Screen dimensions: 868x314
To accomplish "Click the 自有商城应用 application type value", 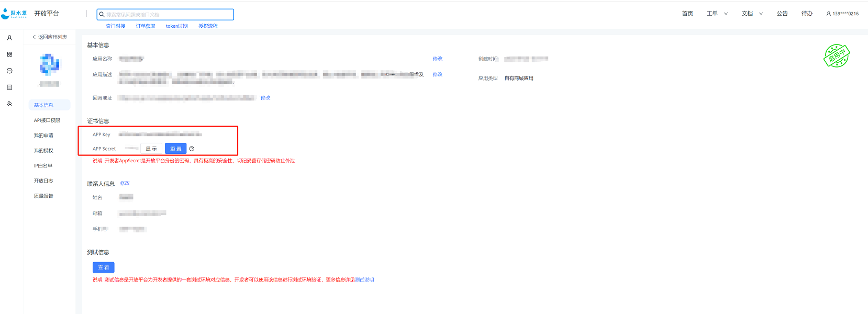I will pos(519,78).
